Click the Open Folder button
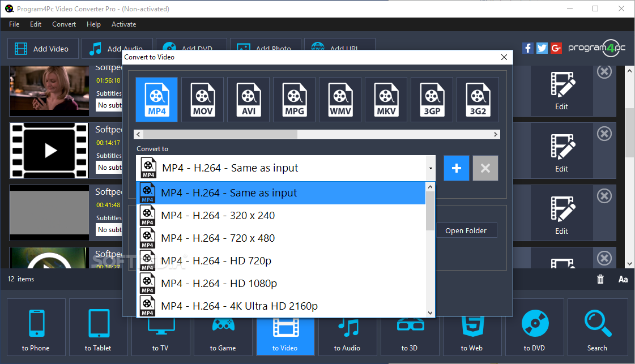Screen dimensions: 635x364 coord(466,230)
